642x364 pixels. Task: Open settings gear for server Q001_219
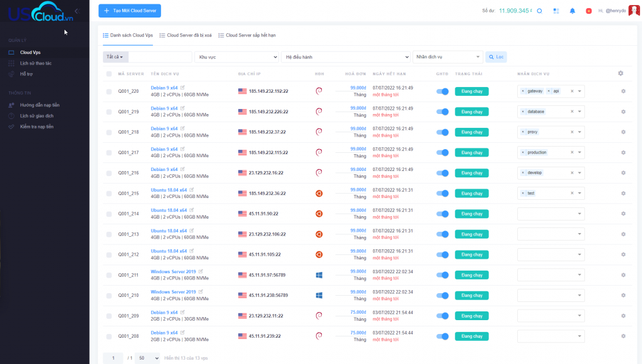pyautogui.click(x=623, y=112)
